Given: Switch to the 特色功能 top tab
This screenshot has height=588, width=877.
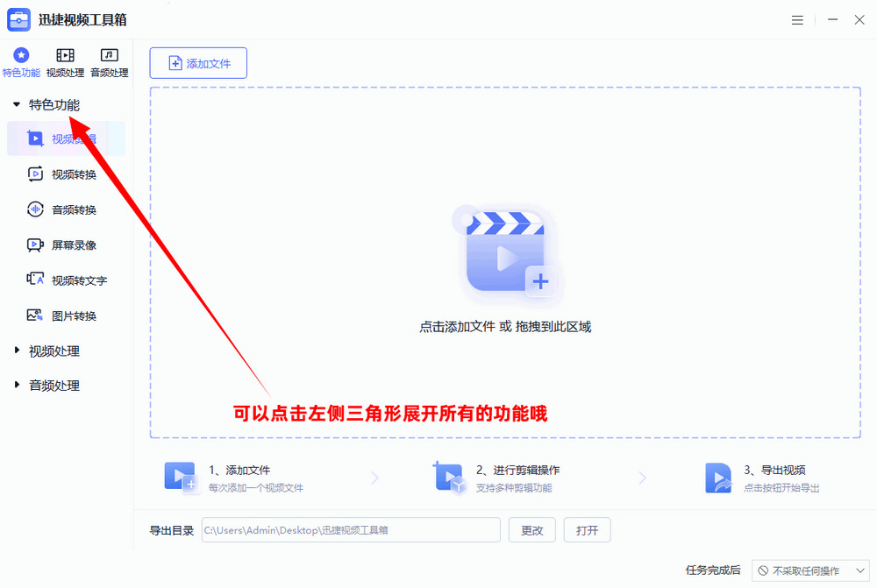Looking at the screenshot, I should 21,62.
